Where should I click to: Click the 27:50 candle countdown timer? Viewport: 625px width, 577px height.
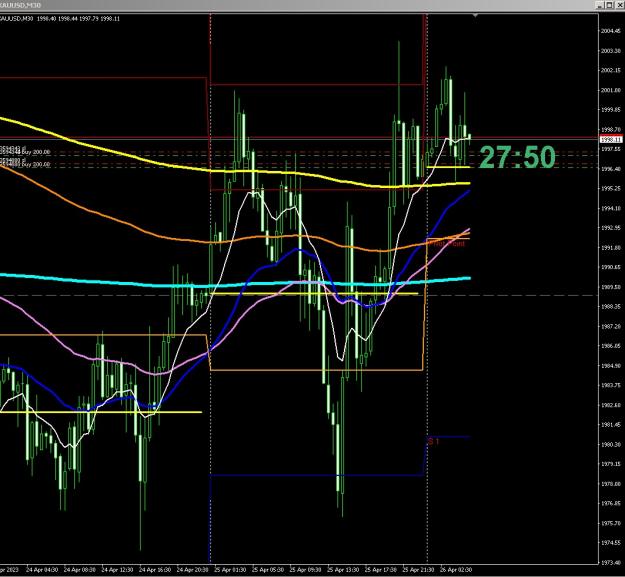tap(517, 157)
